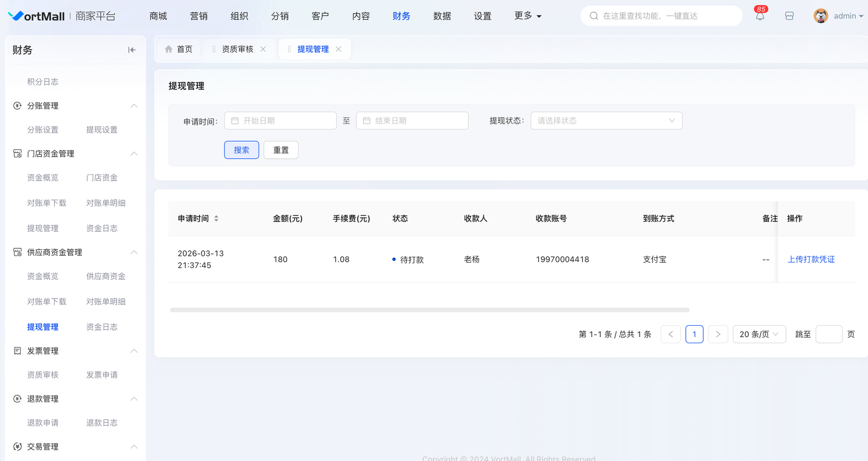The image size is (868, 461).
Task: Go to the previous page arrow
Action: [671, 334]
